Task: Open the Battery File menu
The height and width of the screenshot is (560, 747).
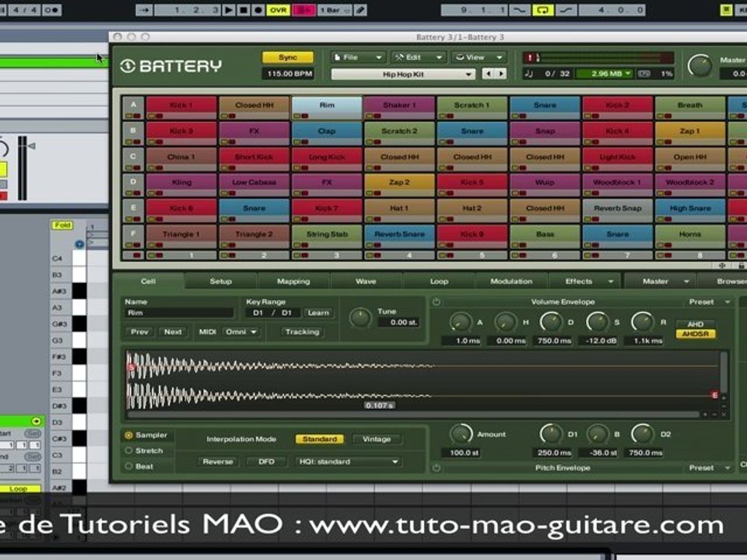Action: pos(357,57)
